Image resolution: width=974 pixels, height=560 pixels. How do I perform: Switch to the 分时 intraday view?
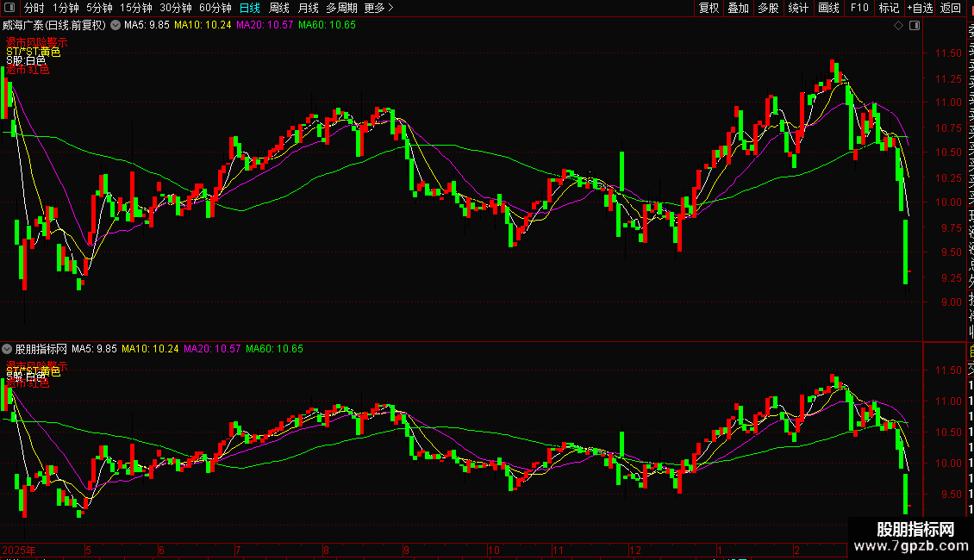point(34,8)
